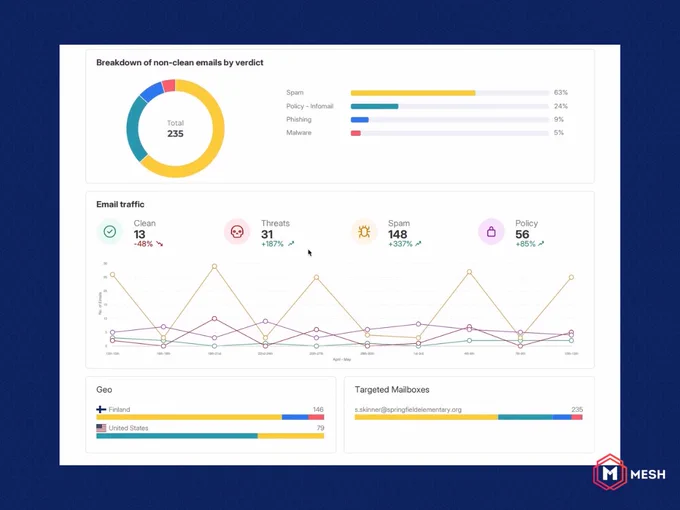Click the 'Policy' stat label

tap(526, 223)
